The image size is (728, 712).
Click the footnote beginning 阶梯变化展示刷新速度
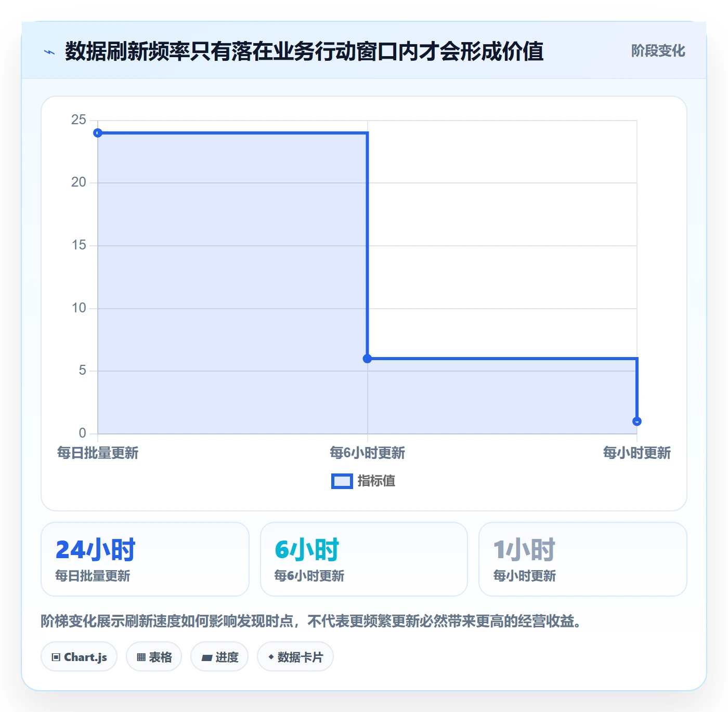pos(311,622)
